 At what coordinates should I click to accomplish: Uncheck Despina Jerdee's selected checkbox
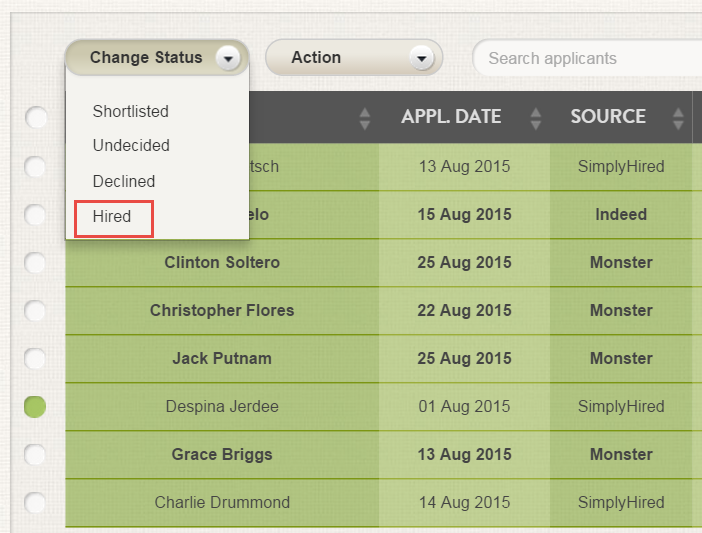click(36, 406)
